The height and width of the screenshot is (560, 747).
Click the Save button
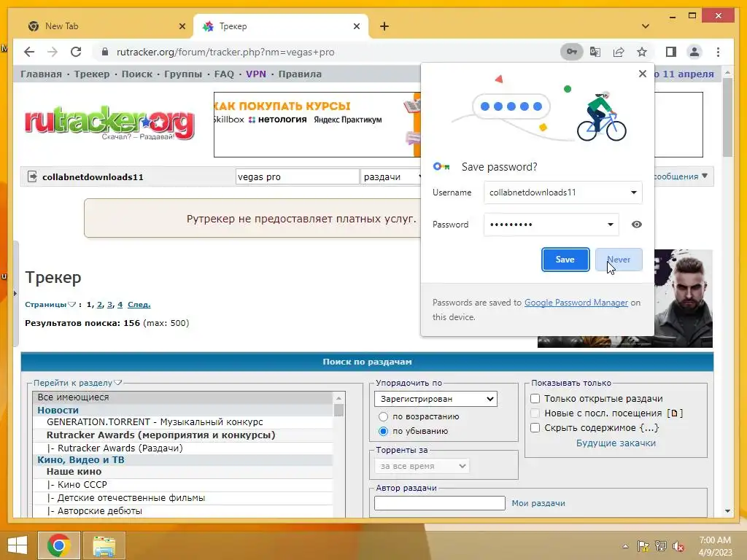click(x=565, y=260)
